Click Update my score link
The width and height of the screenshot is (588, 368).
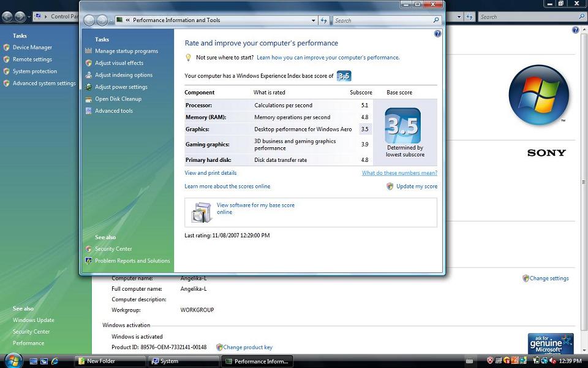(417, 186)
